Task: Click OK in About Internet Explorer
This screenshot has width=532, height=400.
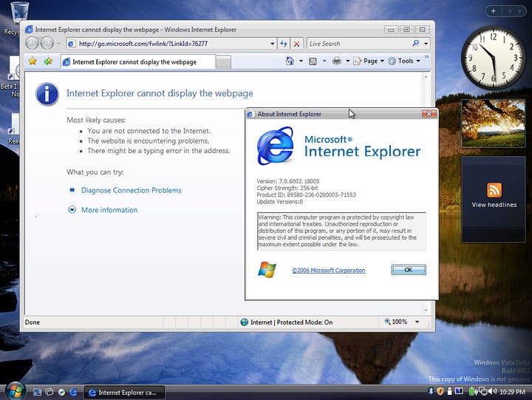Action: [409, 270]
